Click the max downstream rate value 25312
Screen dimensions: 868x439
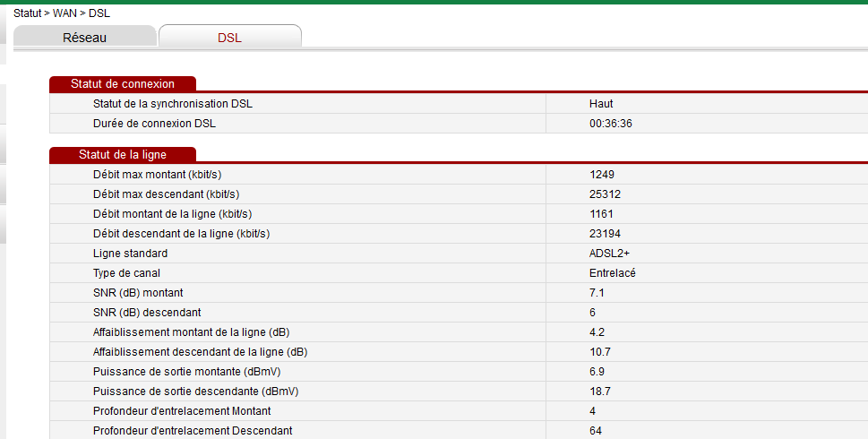(605, 194)
